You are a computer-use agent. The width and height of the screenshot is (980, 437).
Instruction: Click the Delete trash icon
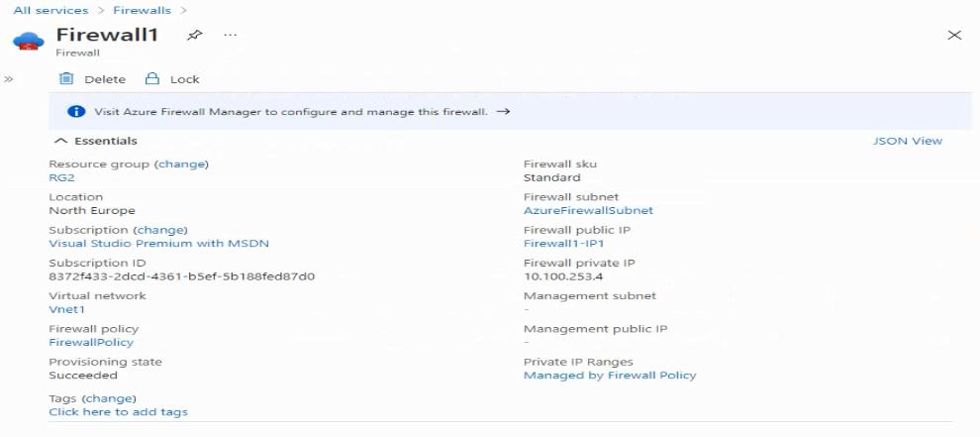[x=65, y=79]
